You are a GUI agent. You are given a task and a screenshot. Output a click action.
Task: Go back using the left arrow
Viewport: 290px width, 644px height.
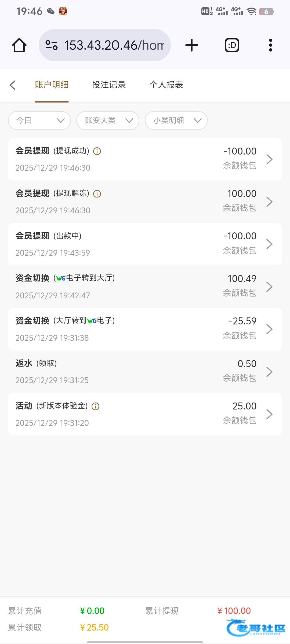[13, 85]
